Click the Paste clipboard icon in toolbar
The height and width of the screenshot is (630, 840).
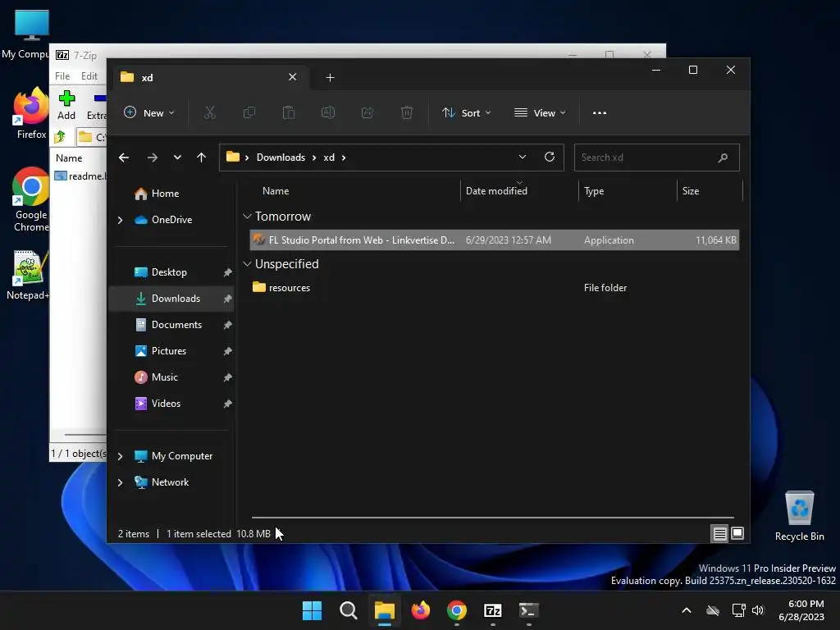click(289, 112)
